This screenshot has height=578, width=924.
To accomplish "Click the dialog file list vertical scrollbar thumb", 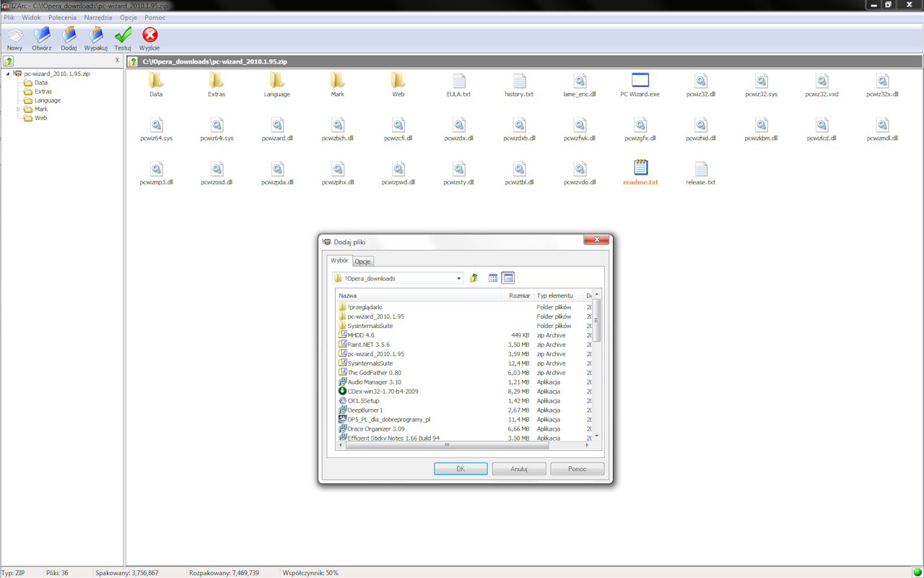I will [596, 322].
